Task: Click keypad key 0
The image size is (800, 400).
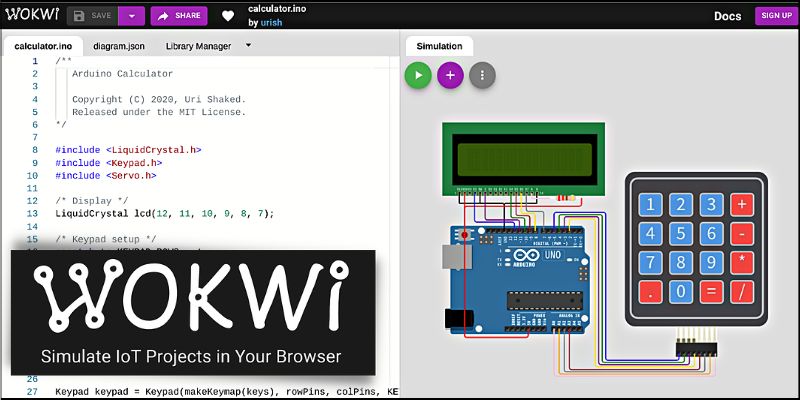Action: pyautogui.click(x=681, y=292)
